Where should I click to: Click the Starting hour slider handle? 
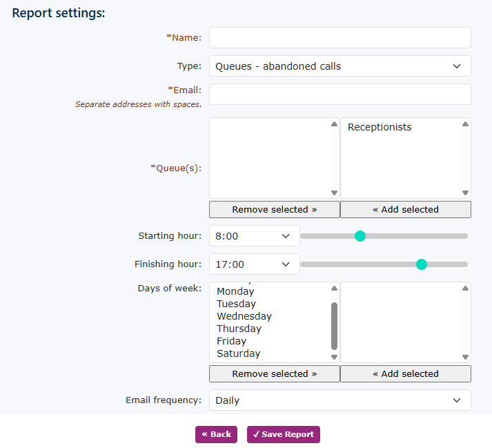coord(360,236)
